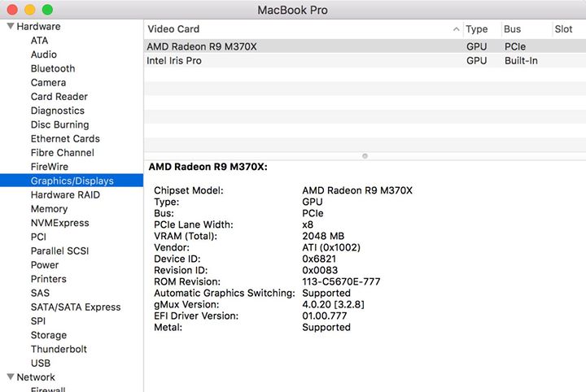The height and width of the screenshot is (392, 586).
Task: Close the window with the red button
Action: [x=12, y=9]
